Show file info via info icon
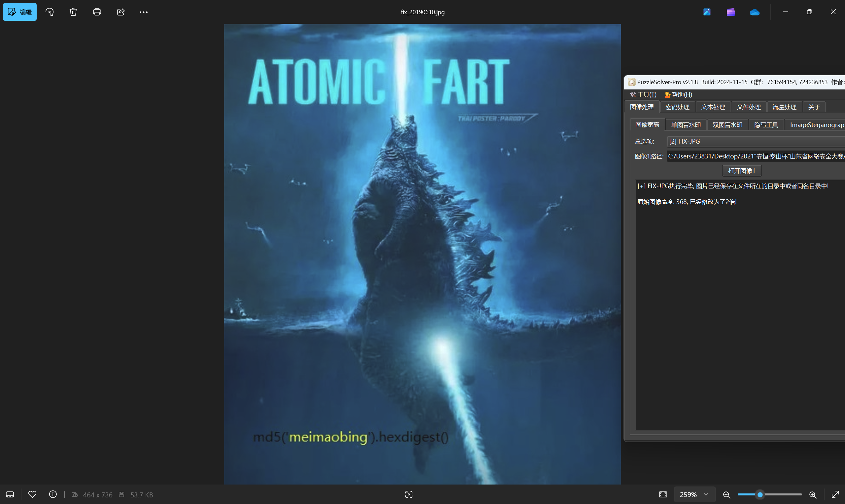 coord(53,494)
